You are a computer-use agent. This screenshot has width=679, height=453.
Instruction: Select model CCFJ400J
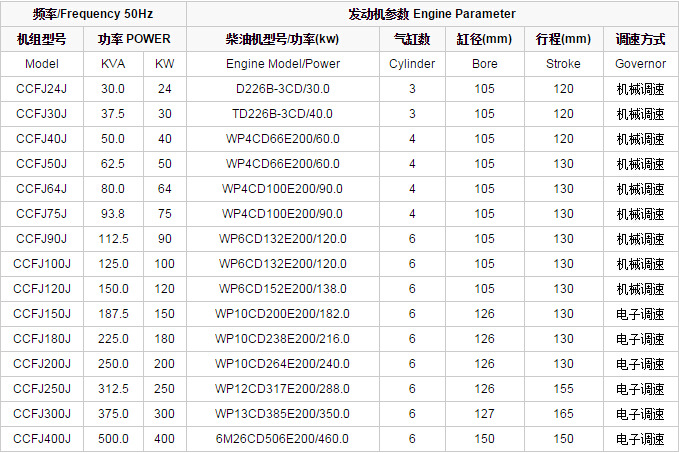42,439
